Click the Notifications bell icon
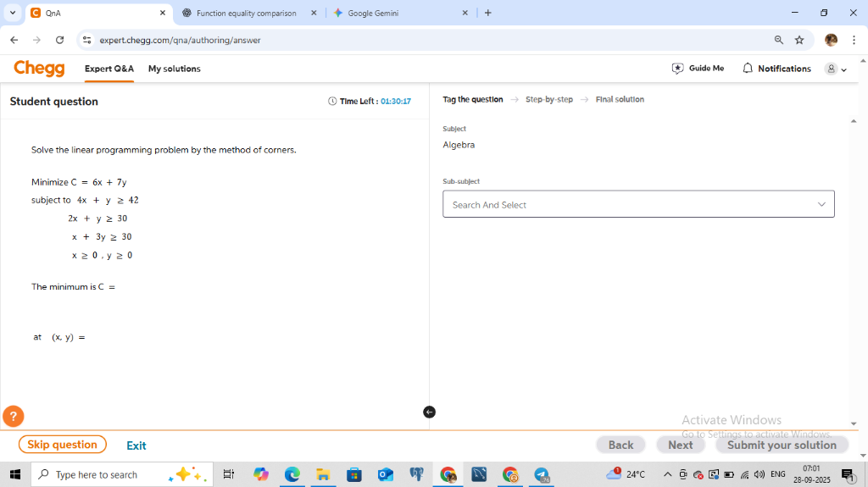This screenshot has height=487, width=868. [x=748, y=68]
